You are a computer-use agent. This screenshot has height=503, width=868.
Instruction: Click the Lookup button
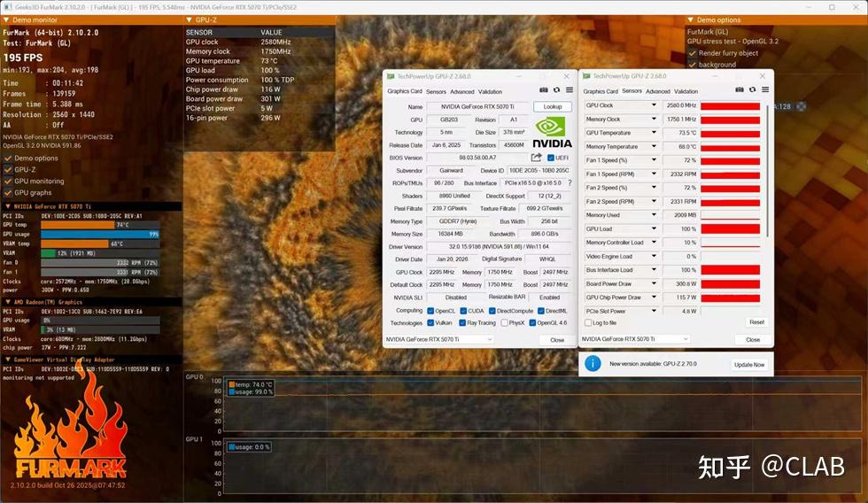point(553,106)
